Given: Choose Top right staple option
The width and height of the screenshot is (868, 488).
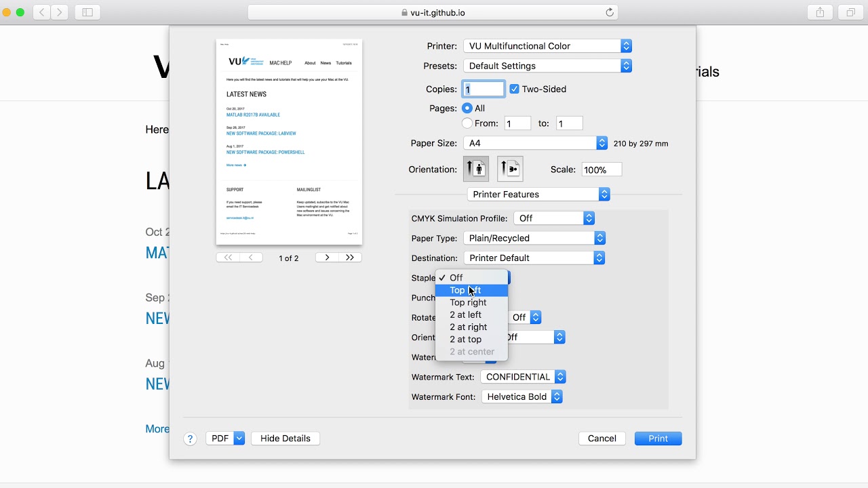Looking at the screenshot, I should pos(468,302).
